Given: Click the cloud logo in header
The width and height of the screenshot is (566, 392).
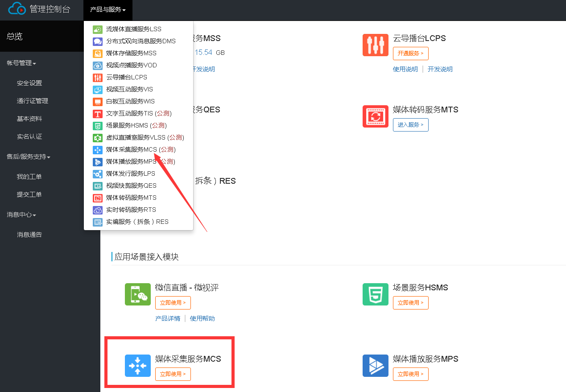Looking at the screenshot, I should point(17,8).
